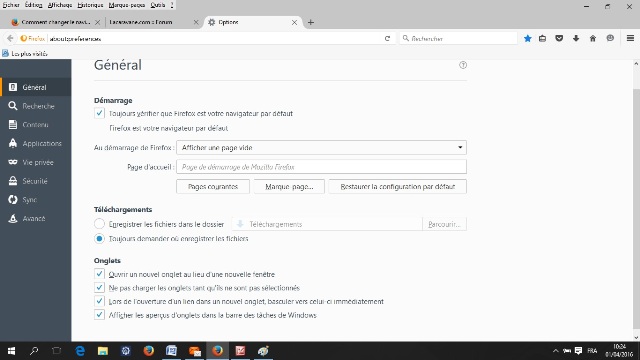Screen dimensions: 640x360
Task: Open Les plus visités bookmark
Action: tap(24, 53)
